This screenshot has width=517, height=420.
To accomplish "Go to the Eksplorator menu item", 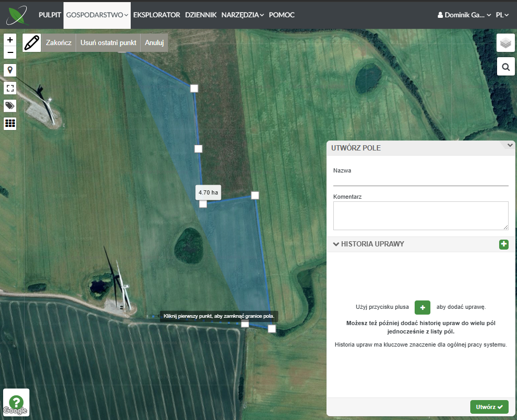I will 156,15.
